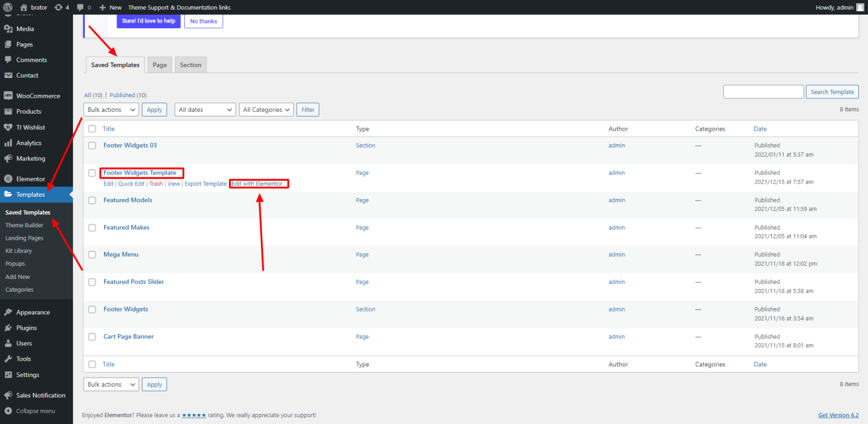
Task: Open the Analytics bar chart icon
Action: tap(8, 143)
